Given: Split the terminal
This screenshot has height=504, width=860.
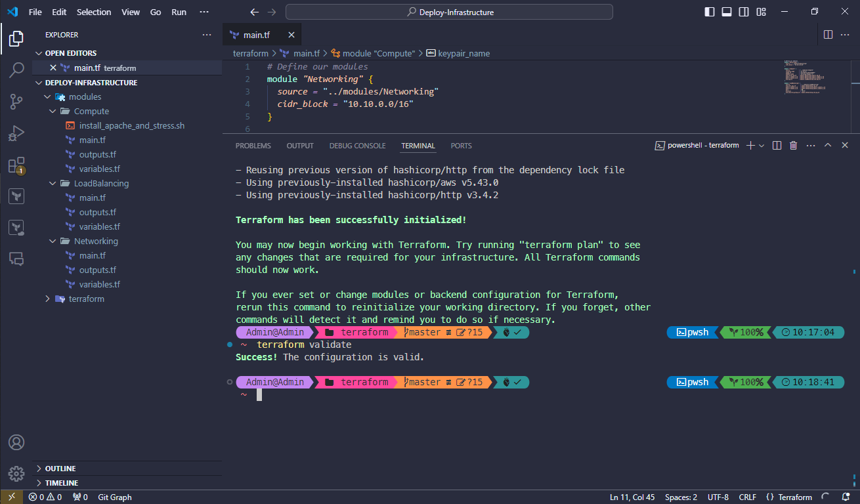Looking at the screenshot, I should point(777,145).
